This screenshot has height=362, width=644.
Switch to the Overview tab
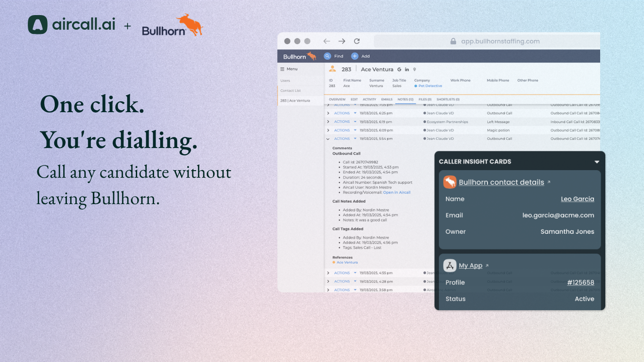click(337, 99)
